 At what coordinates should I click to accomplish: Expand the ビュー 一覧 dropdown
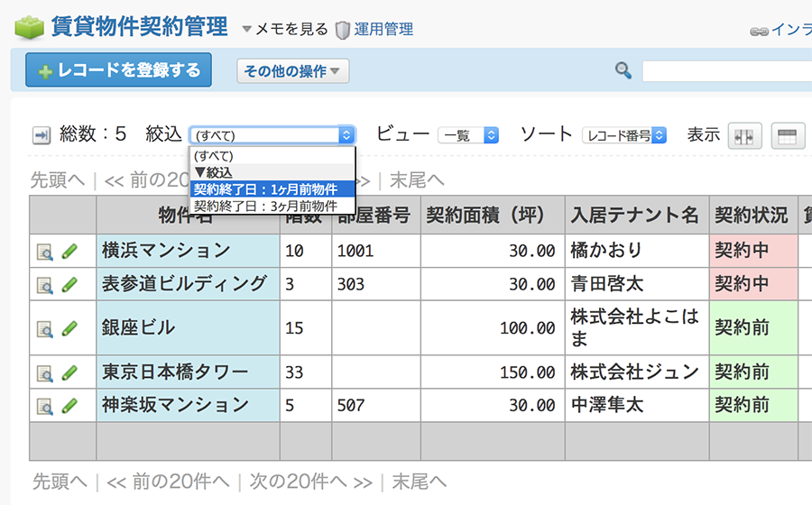point(467,135)
